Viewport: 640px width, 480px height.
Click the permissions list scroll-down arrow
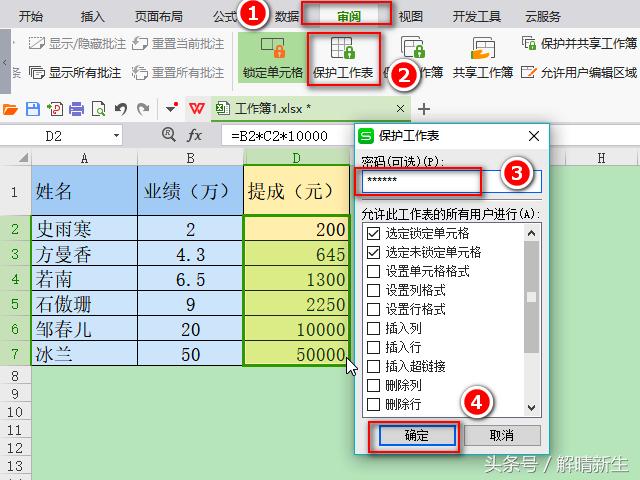531,407
